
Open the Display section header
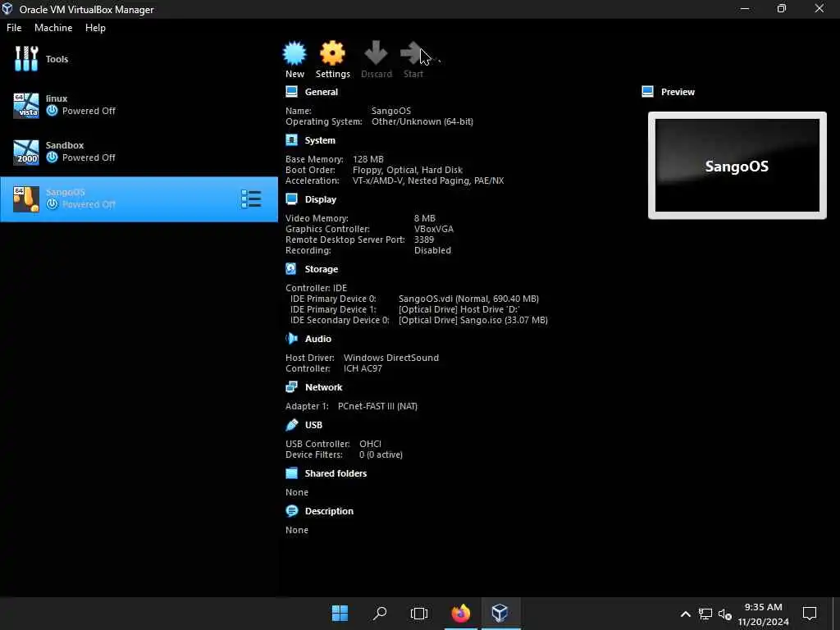click(321, 199)
